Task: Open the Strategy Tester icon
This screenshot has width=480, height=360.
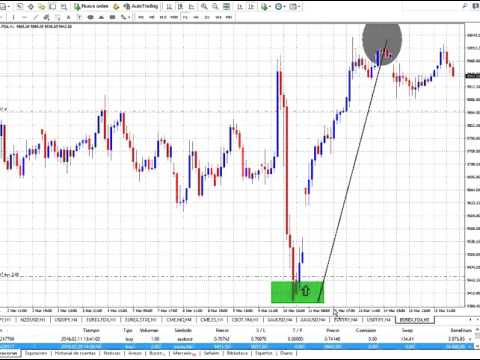Action: (x=63, y=6)
